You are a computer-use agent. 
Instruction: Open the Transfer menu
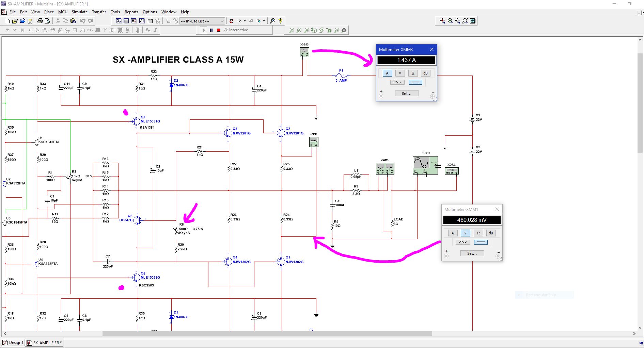[x=99, y=12]
